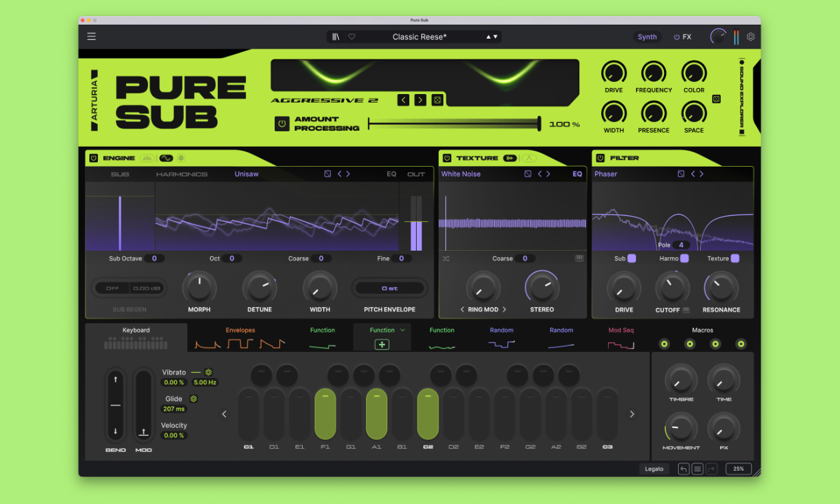Image resolution: width=840 pixels, height=504 pixels.
Task: Toggle Amount Processing power button
Action: (x=282, y=123)
